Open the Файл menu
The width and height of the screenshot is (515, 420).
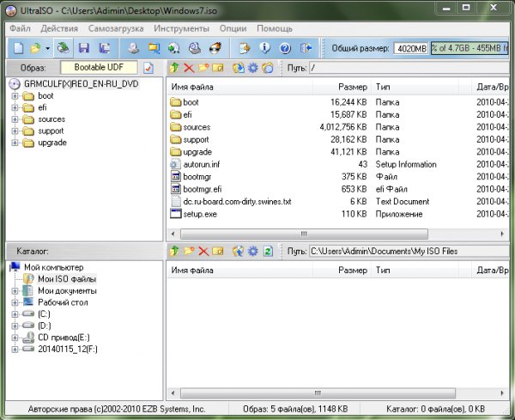point(20,28)
